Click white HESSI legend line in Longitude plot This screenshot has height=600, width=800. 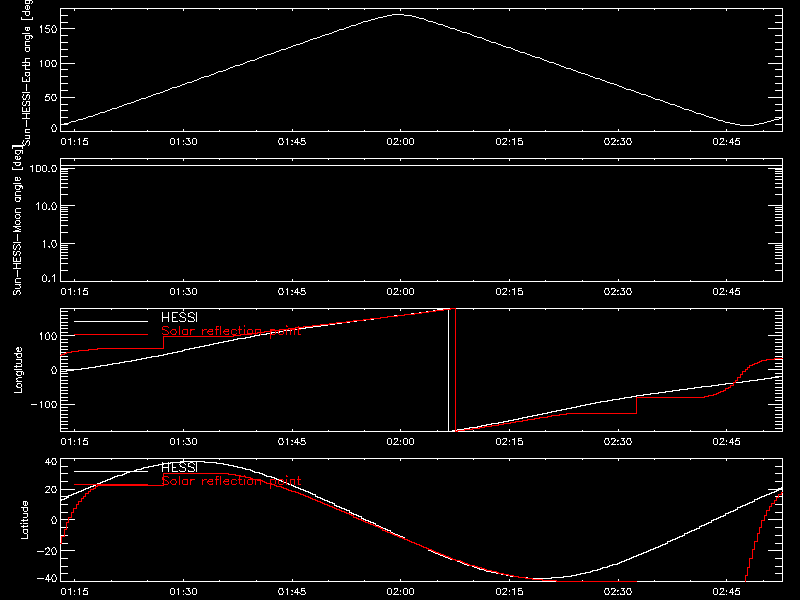tap(111, 321)
